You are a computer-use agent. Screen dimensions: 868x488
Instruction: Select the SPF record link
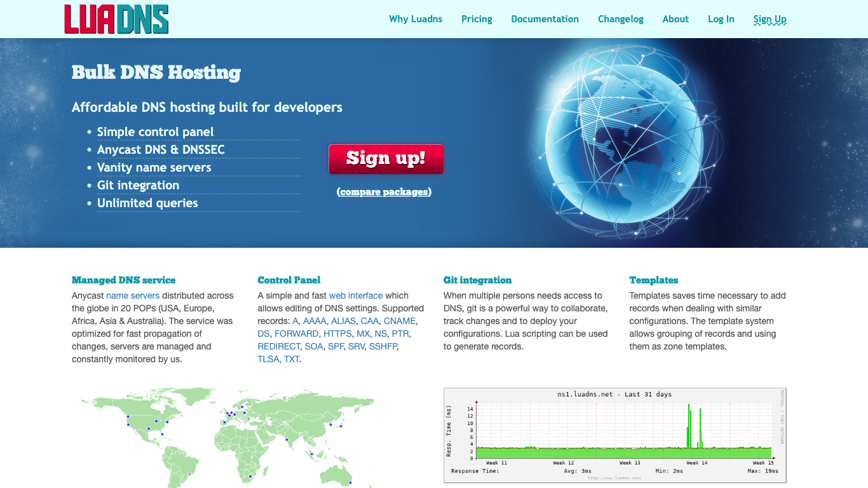coord(336,346)
